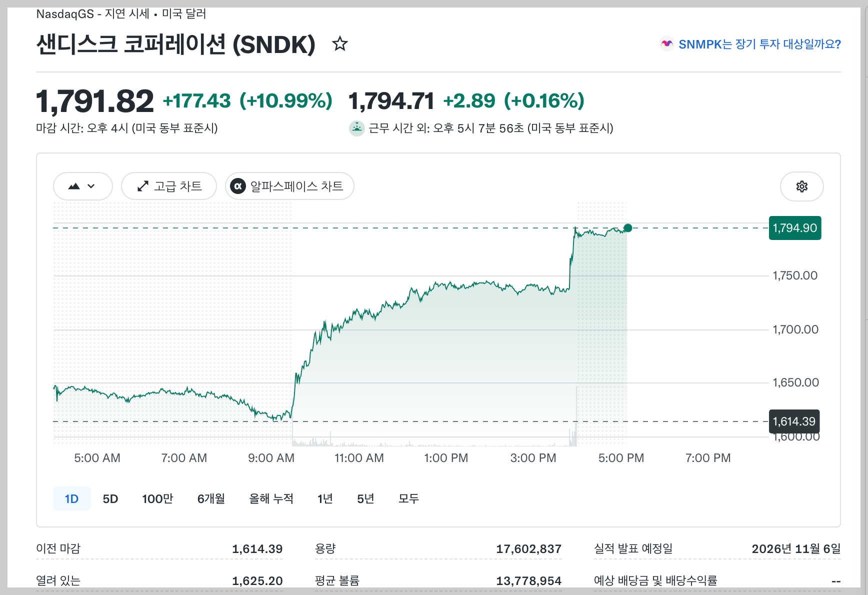
Task: Expand the chart type dropdown chevron
Action: tap(91, 186)
